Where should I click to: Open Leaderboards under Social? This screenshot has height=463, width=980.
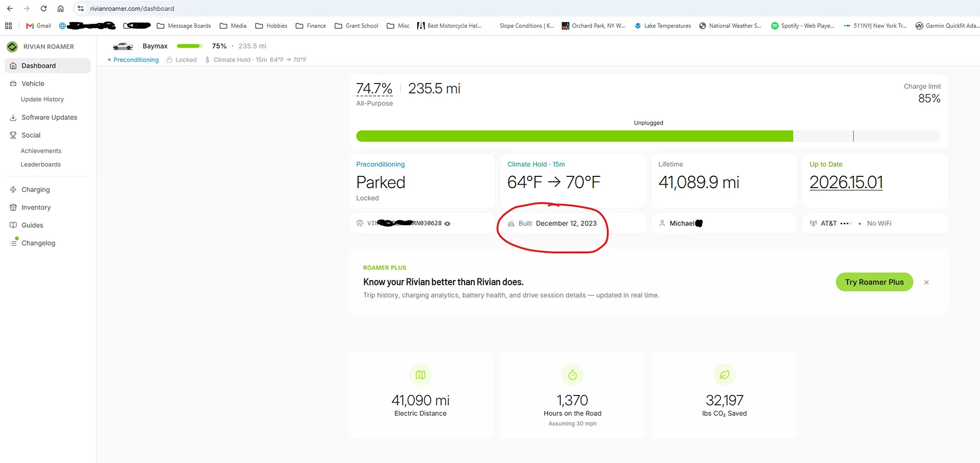pos(41,164)
